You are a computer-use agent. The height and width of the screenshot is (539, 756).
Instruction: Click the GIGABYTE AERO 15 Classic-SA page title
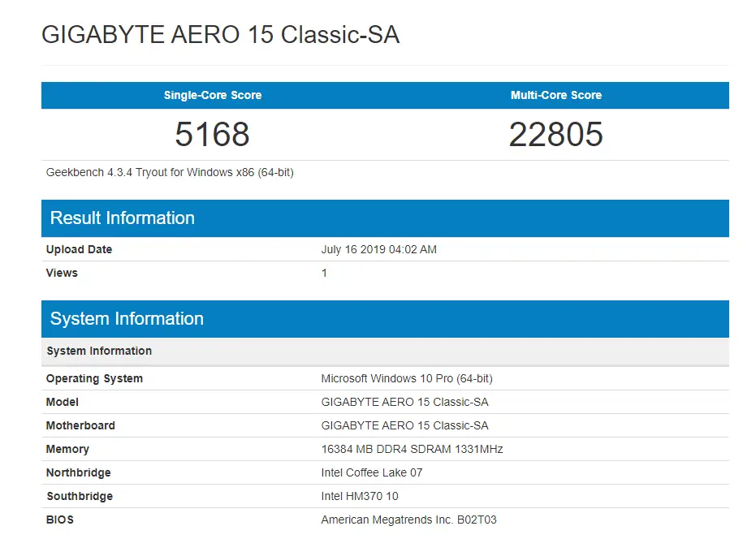[x=220, y=35]
